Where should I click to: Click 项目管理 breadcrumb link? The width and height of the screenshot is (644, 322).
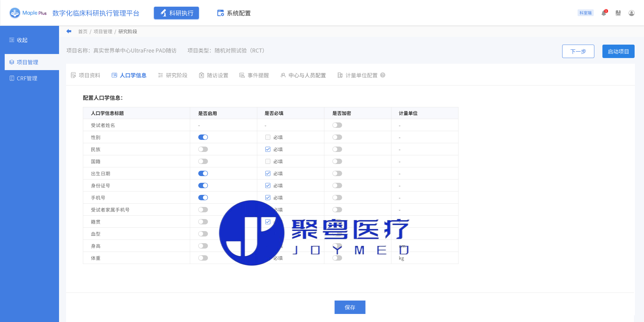103,32
